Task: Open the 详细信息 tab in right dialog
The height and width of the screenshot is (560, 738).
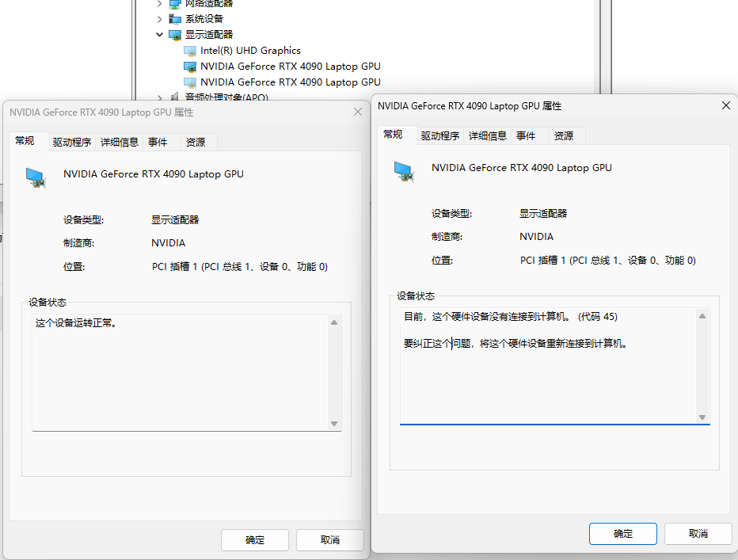Action: 488,135
